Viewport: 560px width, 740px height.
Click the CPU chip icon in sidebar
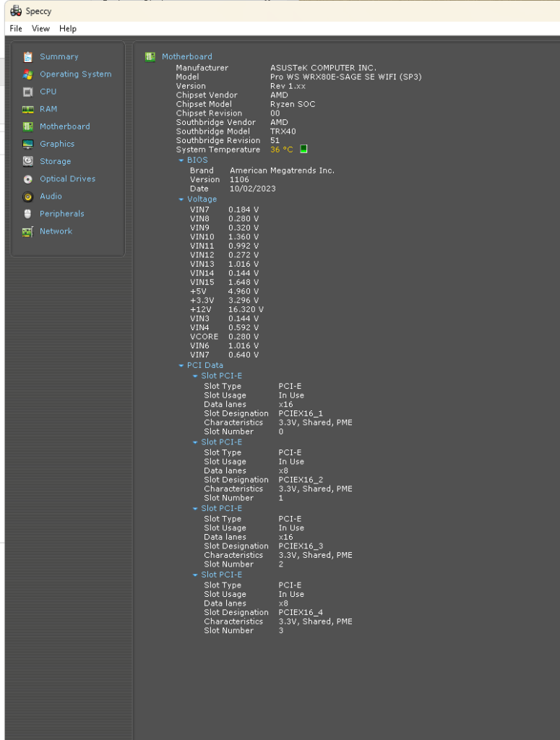coord(28,92)
